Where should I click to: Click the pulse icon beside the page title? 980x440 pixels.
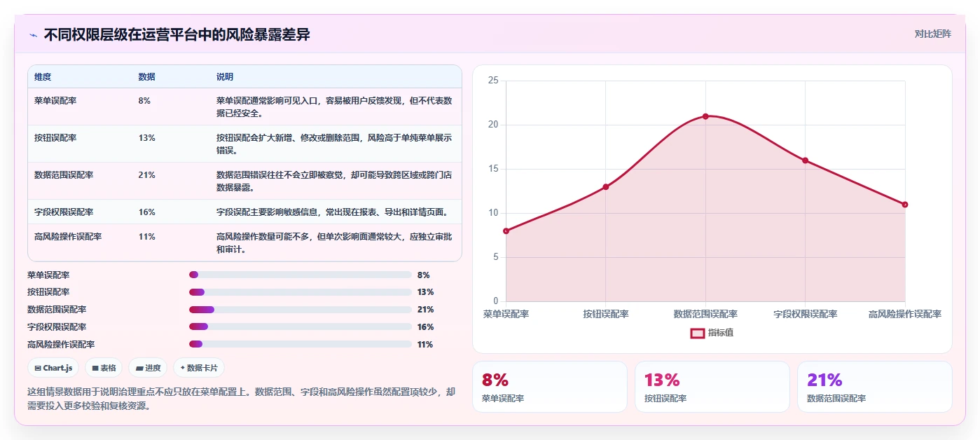tap(33, 35)
